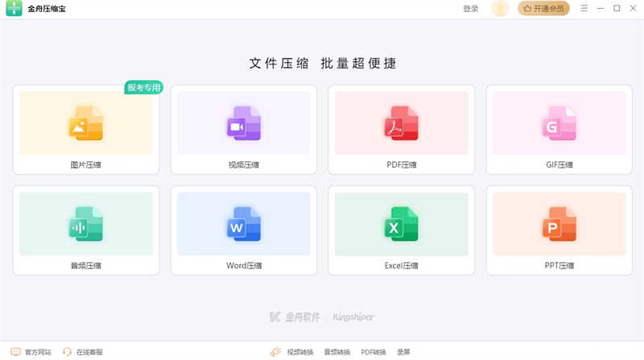The width and height of the screenshot is (644, 360).
Task: Select the 音频压缩 label text
Action: tap(86, 266)
